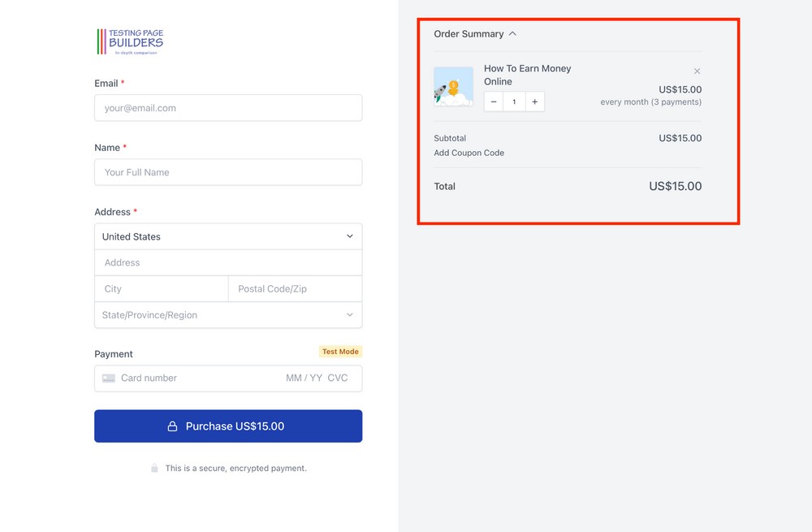This screenshot has width=812, height=532.
Task: Remove How To Earn Money Online from cart
Action: click(697, 71)
